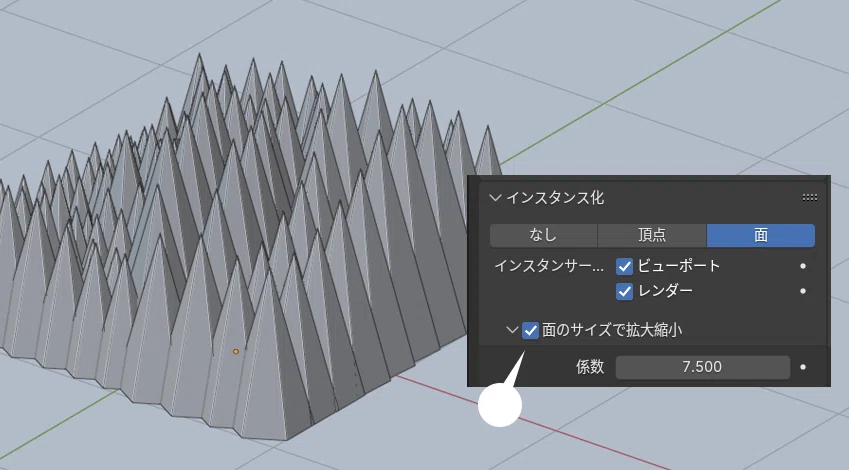849x470 pixels.
Task: Select the なし instancing option
Action: pyautogui.click(x=544, y=235)
